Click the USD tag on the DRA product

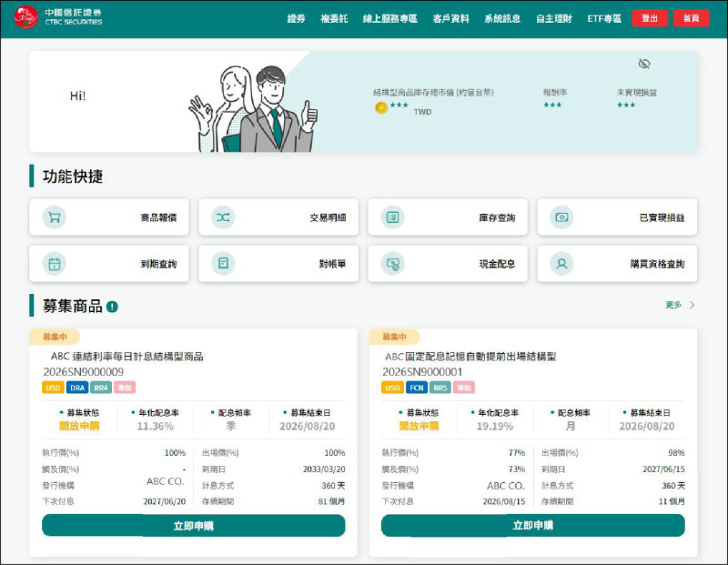tap(53, 388)
